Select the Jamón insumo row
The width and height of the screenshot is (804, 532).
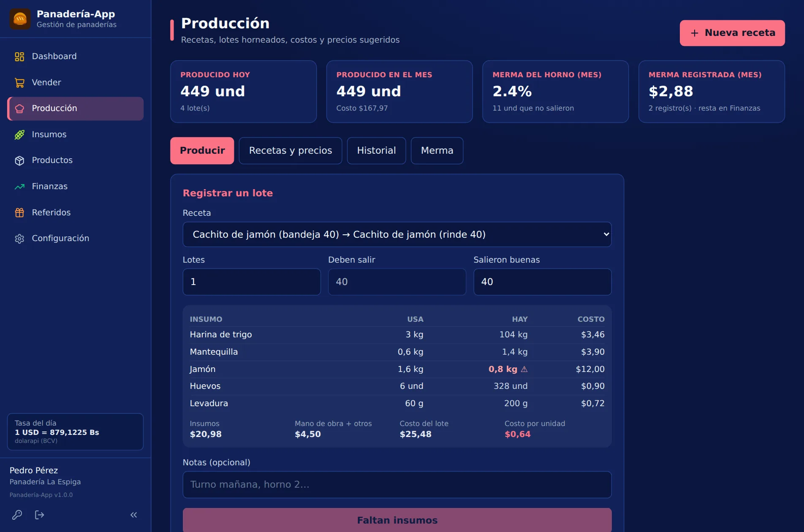click(x=397, y=369)
